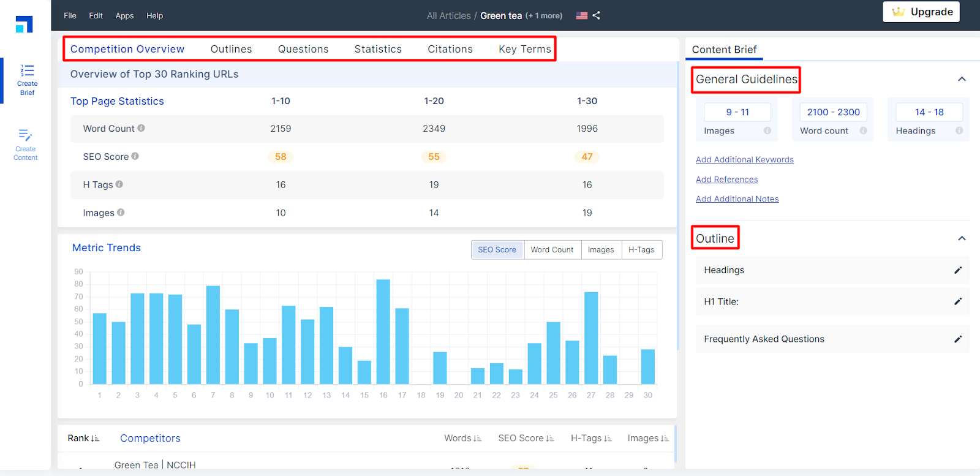The image size is (980, 476).
Task: Open the Questions tab
Action: click(303, 49)
